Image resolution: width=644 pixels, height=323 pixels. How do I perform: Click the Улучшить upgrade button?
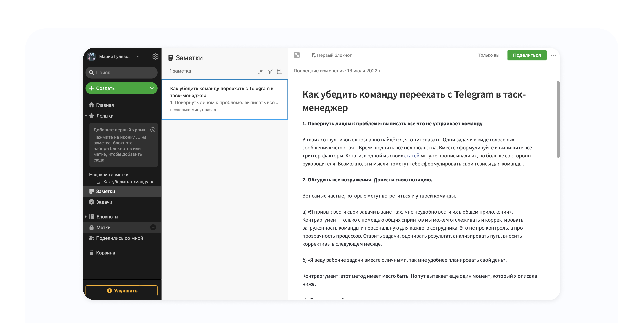[122, 291]
